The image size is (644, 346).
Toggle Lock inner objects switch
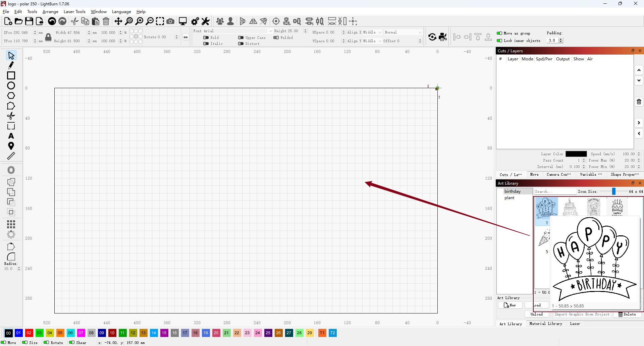click(x=499, y=41)
